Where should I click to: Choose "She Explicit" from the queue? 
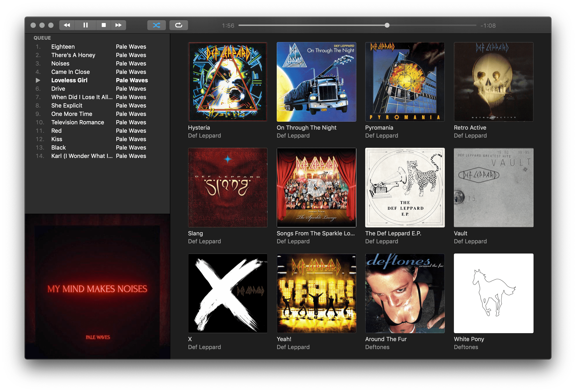pyautogui.click(x=67, y=105)
